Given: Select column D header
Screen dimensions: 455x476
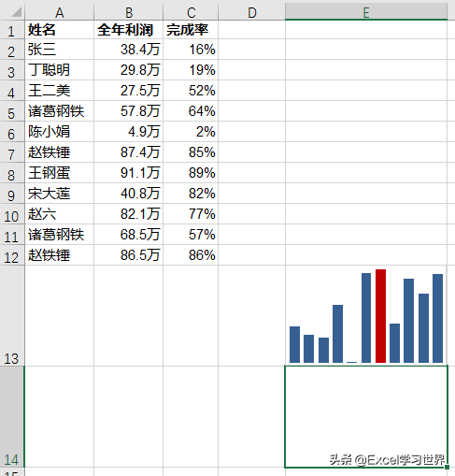Looking at the screenshot, I should click(x=251, y=12).
